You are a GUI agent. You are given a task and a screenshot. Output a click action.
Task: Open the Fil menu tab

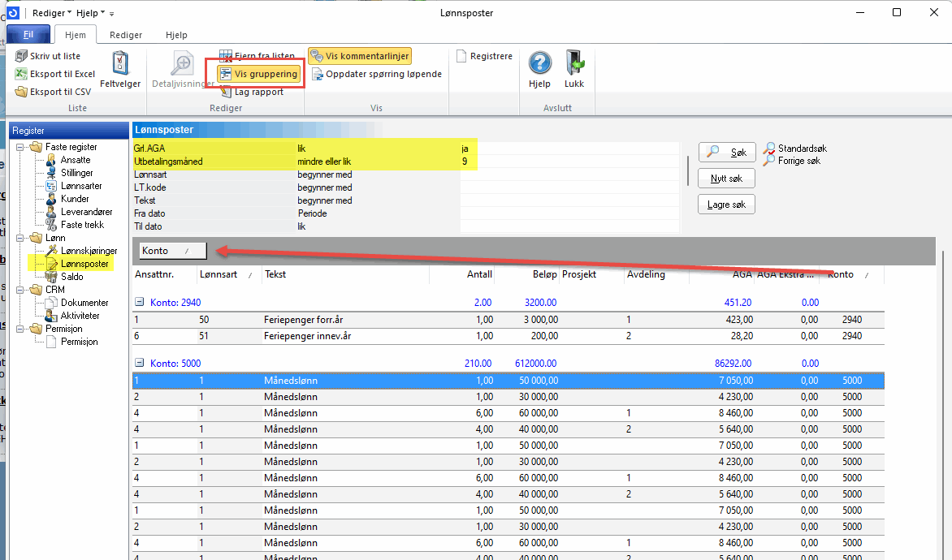[28, 35]
